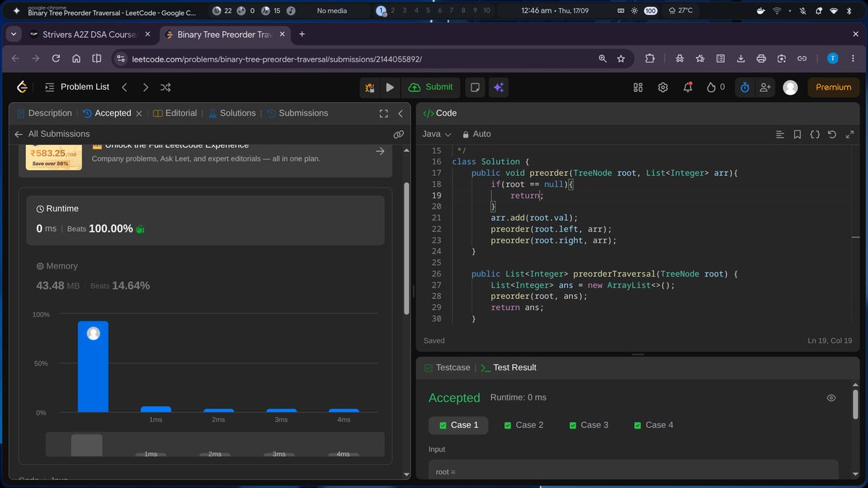Expand the code editor to fullscreen
The height and width of the screenshot is (488, 868).
click(x=848, y=134)
